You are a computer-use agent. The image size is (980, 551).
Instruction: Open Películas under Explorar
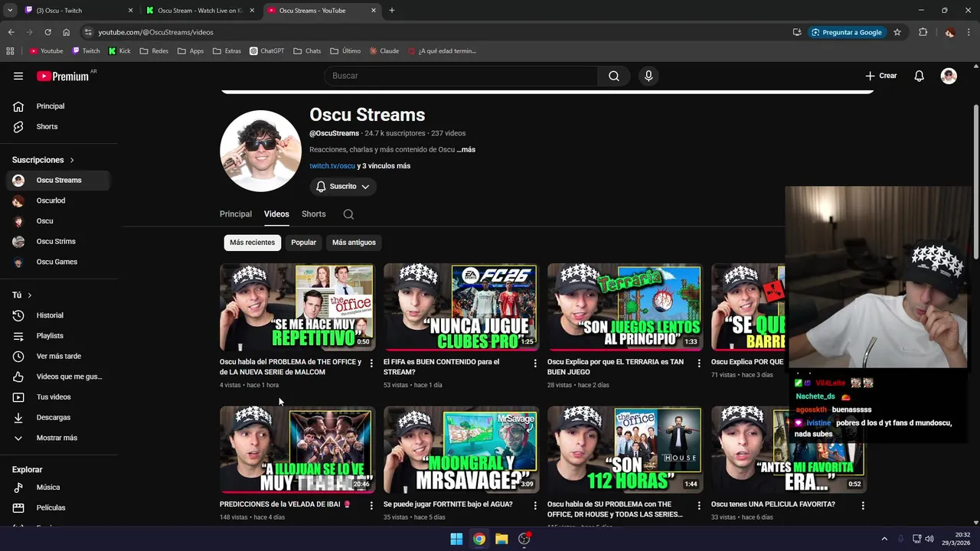[58, 507]
